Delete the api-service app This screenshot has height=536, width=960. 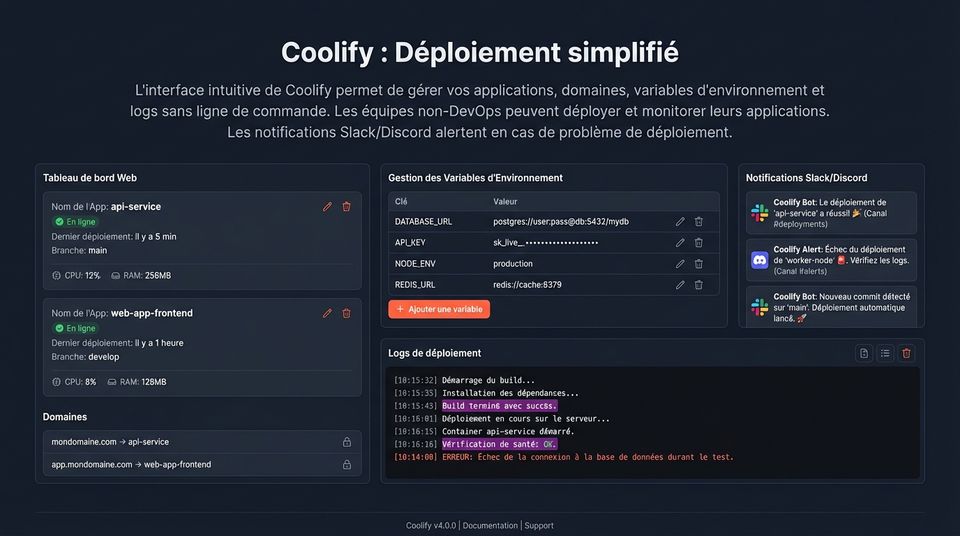click(x=347, y=207)
